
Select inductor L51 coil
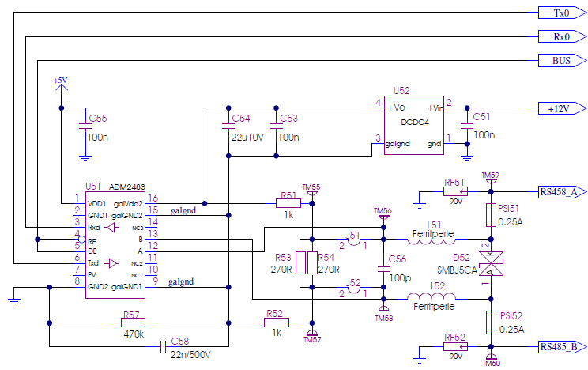click(x=432, y=240)
